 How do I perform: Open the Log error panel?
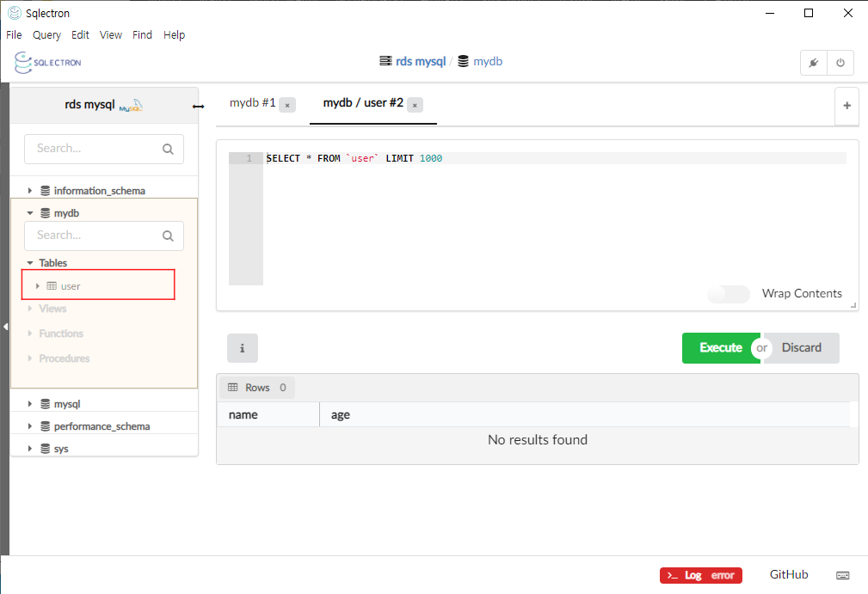click(701, 576)
